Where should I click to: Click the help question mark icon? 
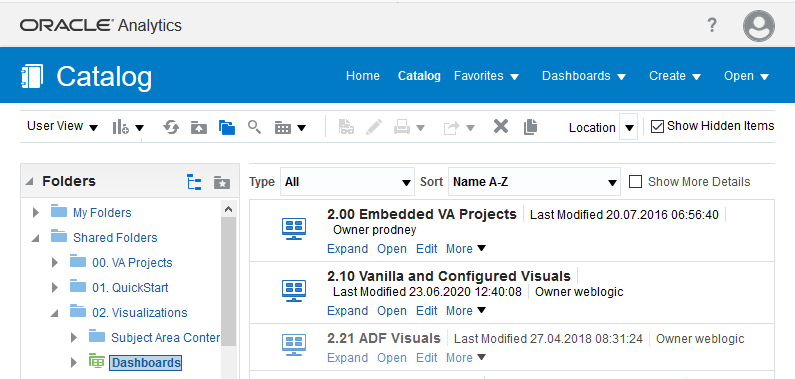712,24
